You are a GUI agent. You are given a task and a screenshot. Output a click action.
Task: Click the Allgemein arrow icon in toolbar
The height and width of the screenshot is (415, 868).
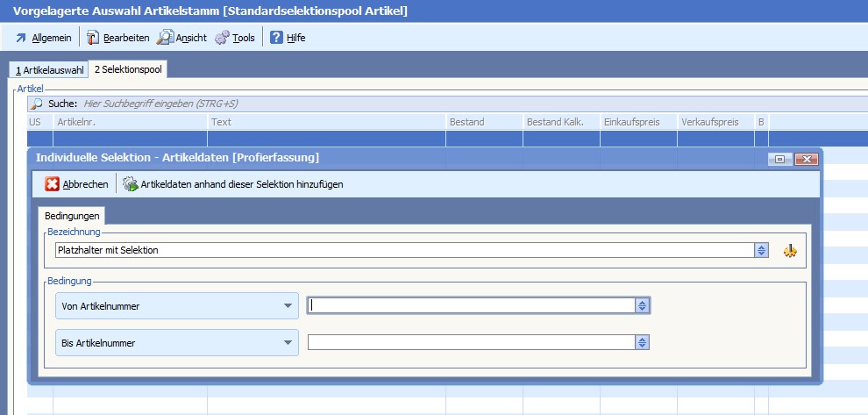(x=21, y=38)
